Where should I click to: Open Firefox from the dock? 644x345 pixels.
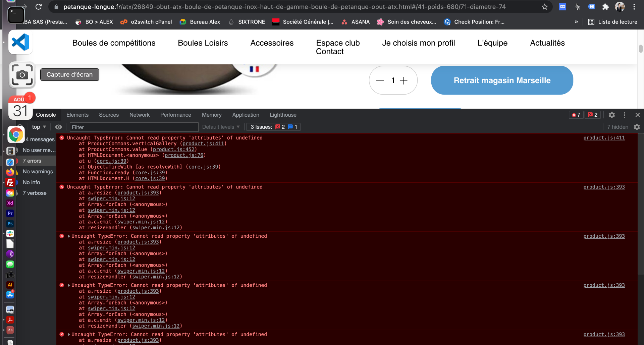coord(10,172)
